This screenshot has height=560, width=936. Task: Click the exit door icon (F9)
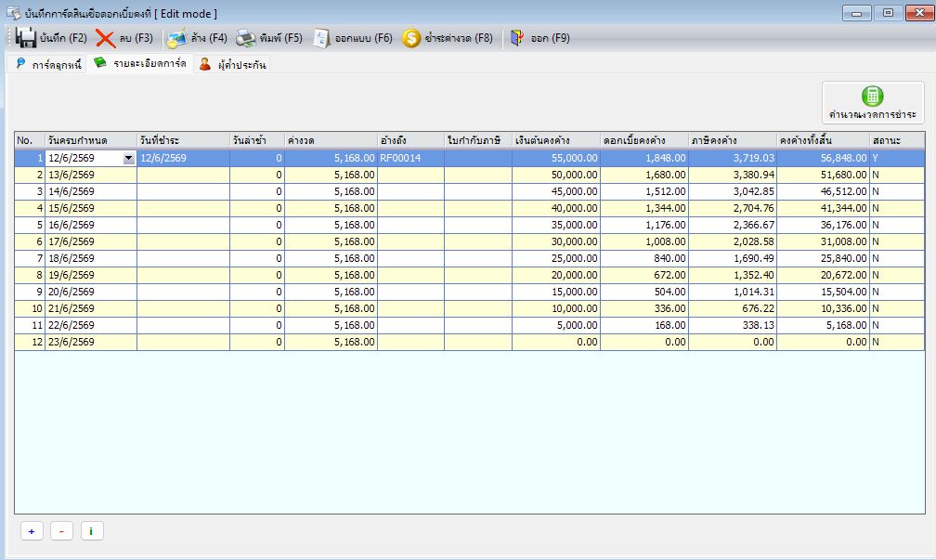(517, 38)
